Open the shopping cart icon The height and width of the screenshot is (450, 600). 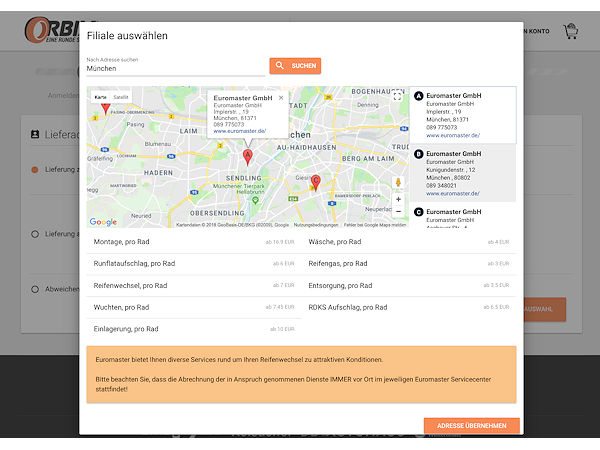[571, 31]
